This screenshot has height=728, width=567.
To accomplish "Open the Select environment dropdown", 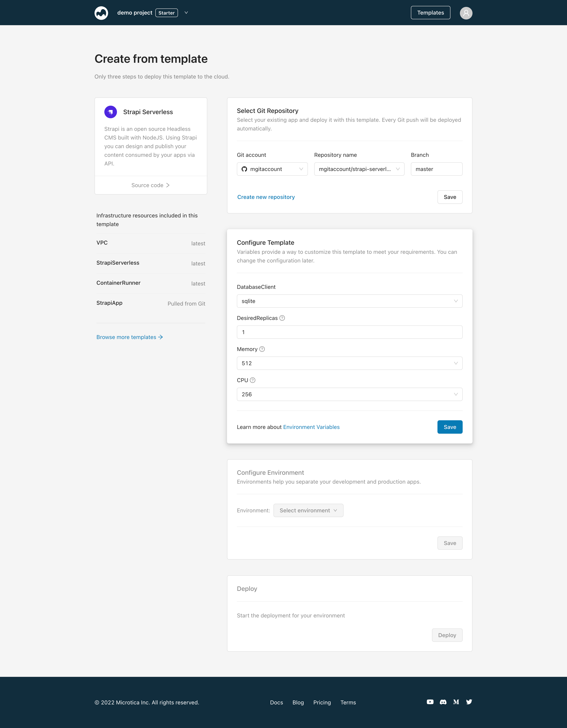I will tap(308, 510).
